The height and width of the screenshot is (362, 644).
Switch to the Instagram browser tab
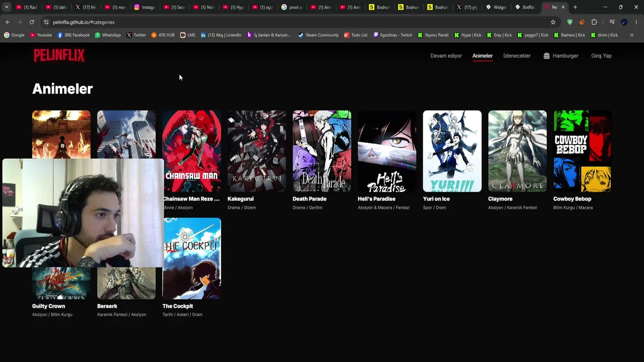(x=144, y=7)
